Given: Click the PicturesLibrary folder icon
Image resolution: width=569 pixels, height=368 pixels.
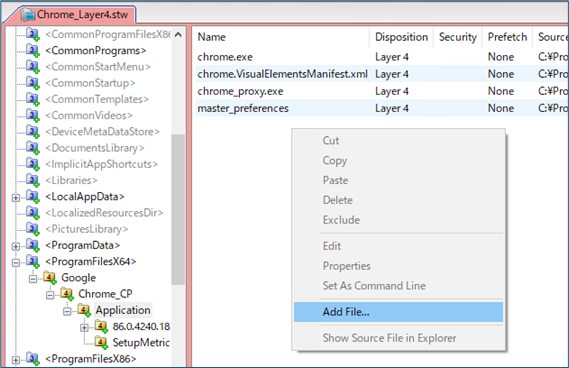Looking at the screenshot, I should pos(33,229).
